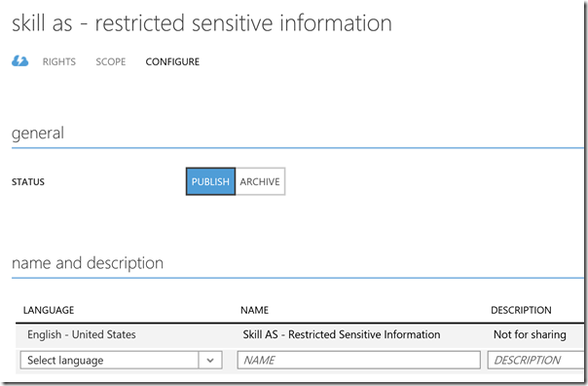588x386 pixels.
Task: Focus the DESCRIPTION input field
Action: (536, 360)
